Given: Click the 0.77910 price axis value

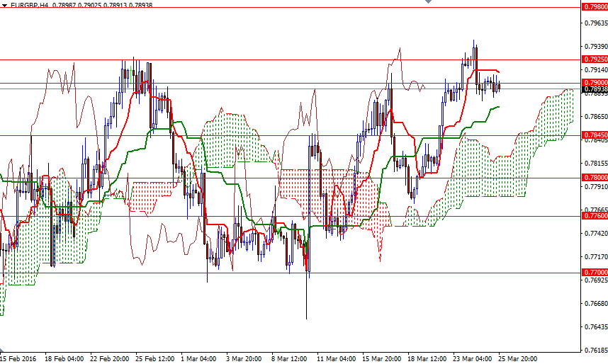Looking at the screenshot, I should click(x=596, y=187).
